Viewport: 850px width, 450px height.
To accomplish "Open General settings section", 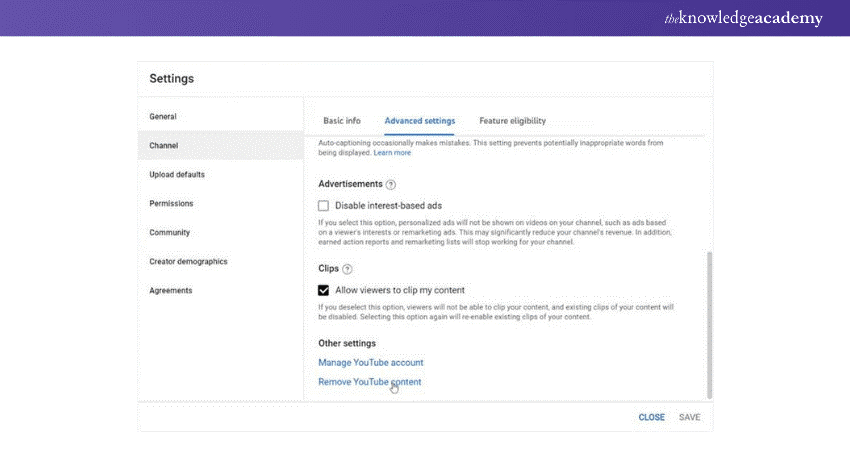I will coord(163,117).
